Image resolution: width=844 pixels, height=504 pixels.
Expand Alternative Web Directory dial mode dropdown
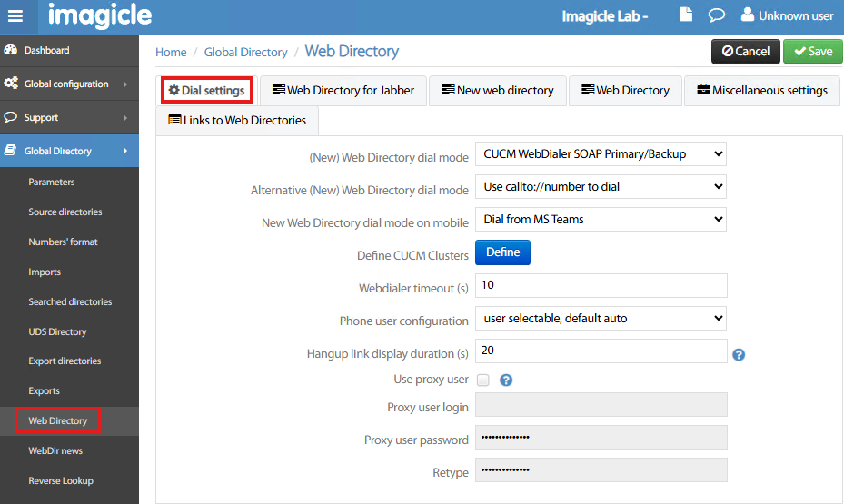(601, 187)
